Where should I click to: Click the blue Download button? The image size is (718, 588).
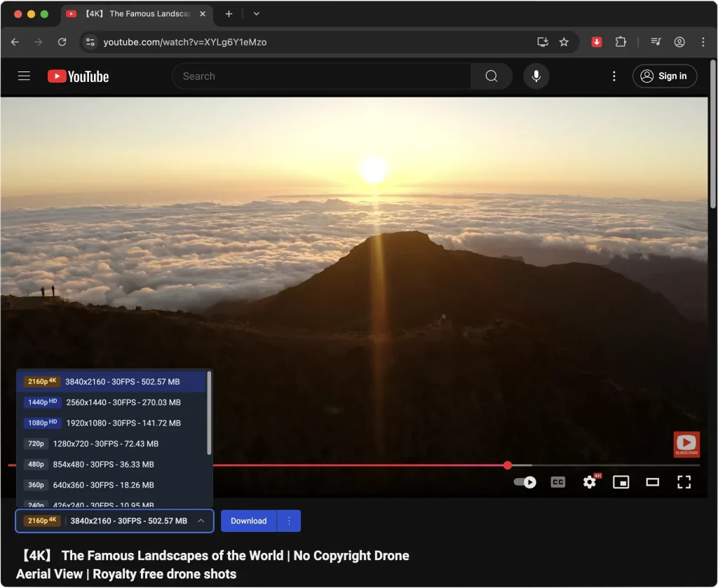(249, 521)
